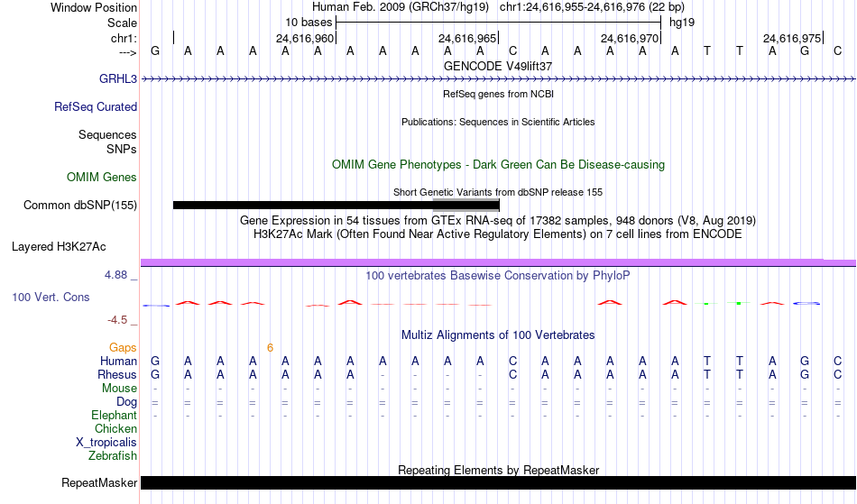
Task: Click the 24,616,975 ruler position
Action: pyautogui.click(x=791, y=38)
